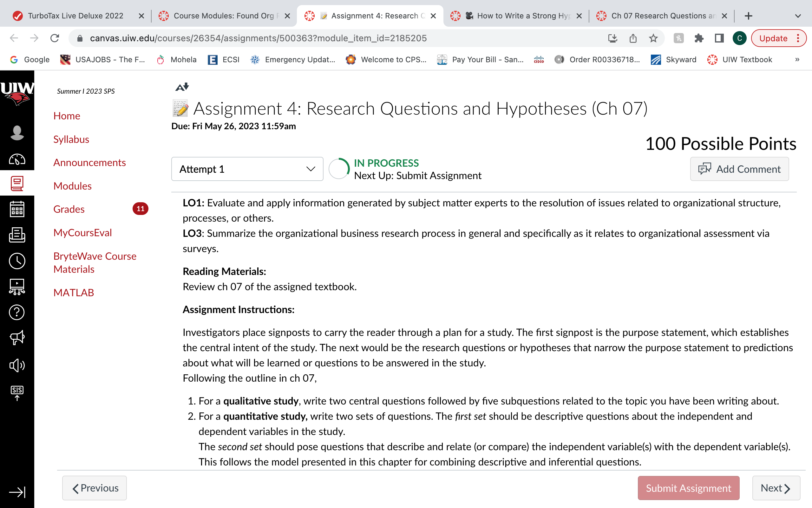Click the speaker icon in sidebar
Viewport: 812px width, 508px height.
point(17,365)
